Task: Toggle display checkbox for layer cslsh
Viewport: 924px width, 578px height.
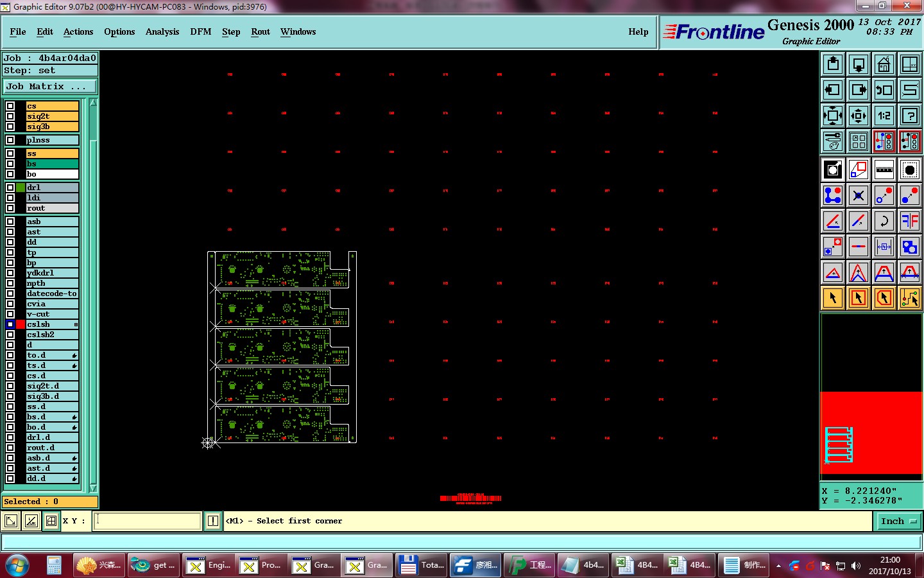Action: pos(10,324)
